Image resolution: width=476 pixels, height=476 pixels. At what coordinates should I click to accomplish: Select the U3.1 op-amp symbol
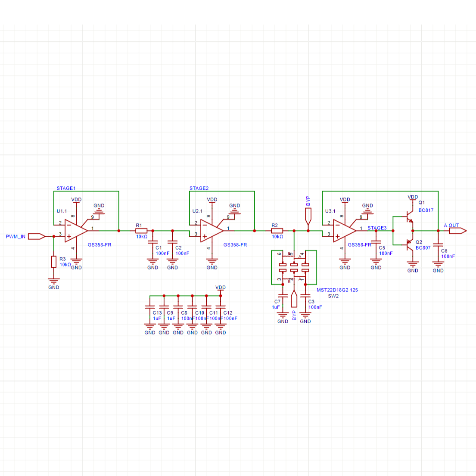click(345, 231)
